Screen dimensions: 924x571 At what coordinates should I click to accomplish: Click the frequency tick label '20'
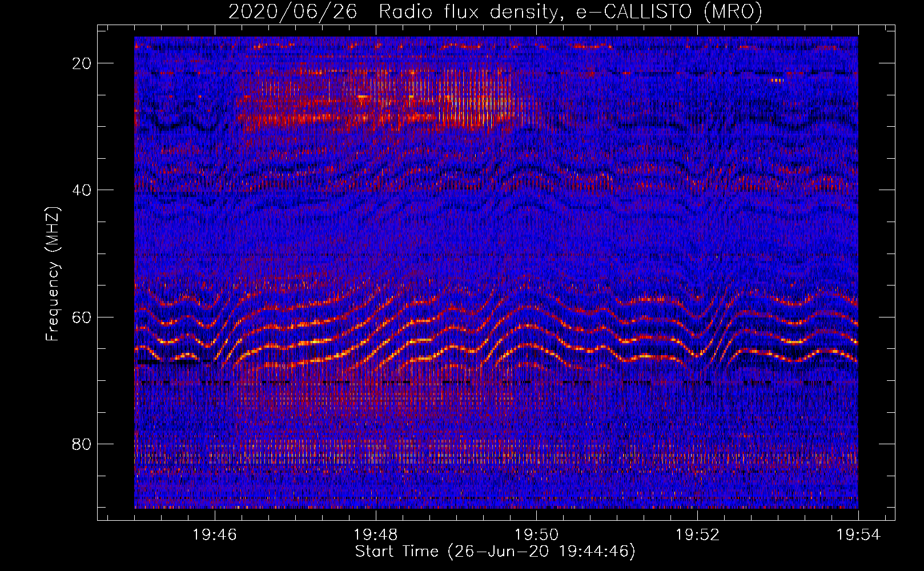click(x=82, y=63)
